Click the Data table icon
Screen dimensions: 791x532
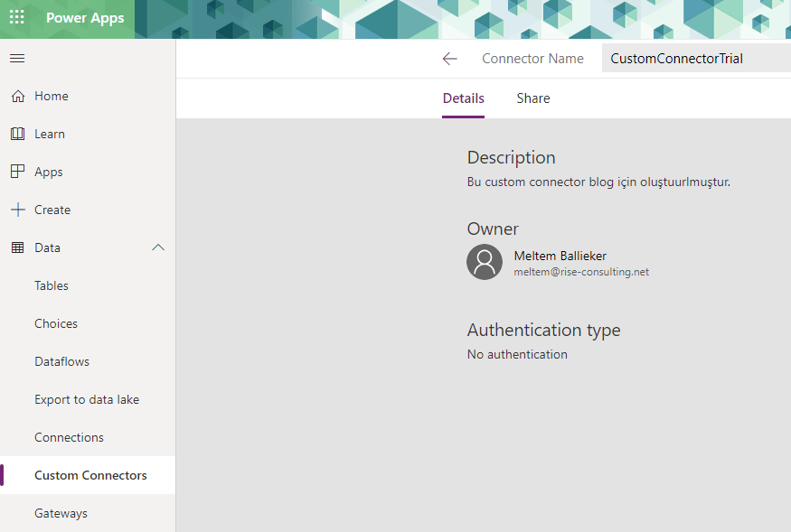click(18, 247)
